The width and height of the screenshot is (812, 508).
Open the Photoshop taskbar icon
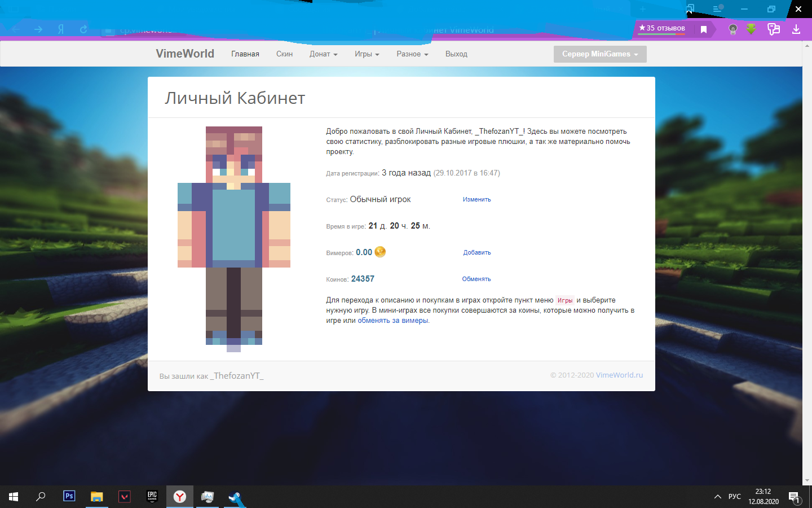coord(69,496)
